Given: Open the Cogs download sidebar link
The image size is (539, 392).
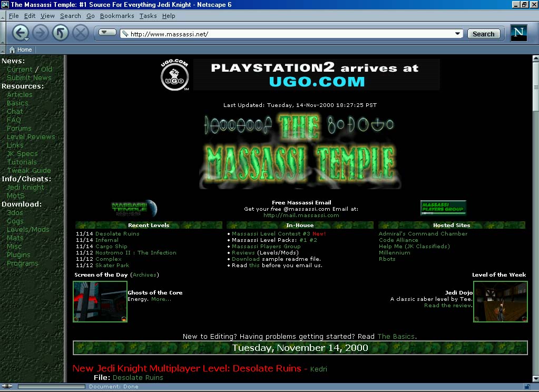Looking at the screenshot, I should coord(15,221).
